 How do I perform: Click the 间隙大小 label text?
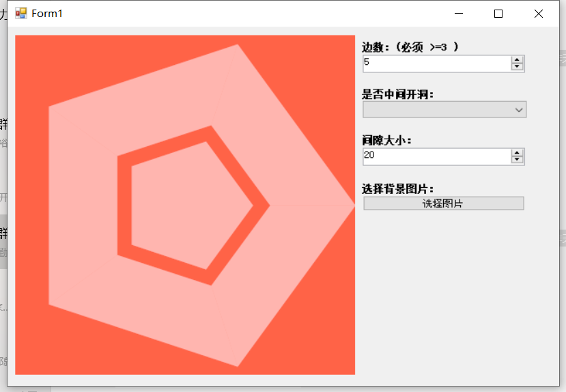pos(386,140)
